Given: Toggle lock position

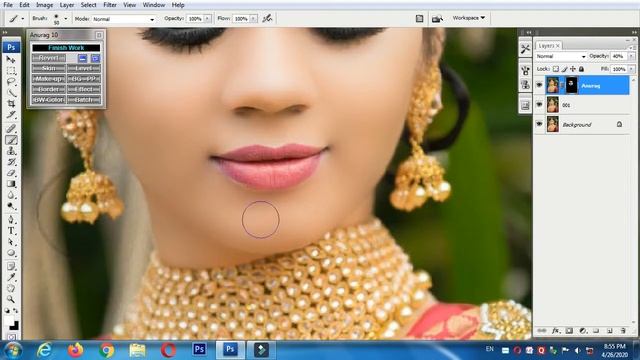Looking at the screenshot, I should 573,69.
